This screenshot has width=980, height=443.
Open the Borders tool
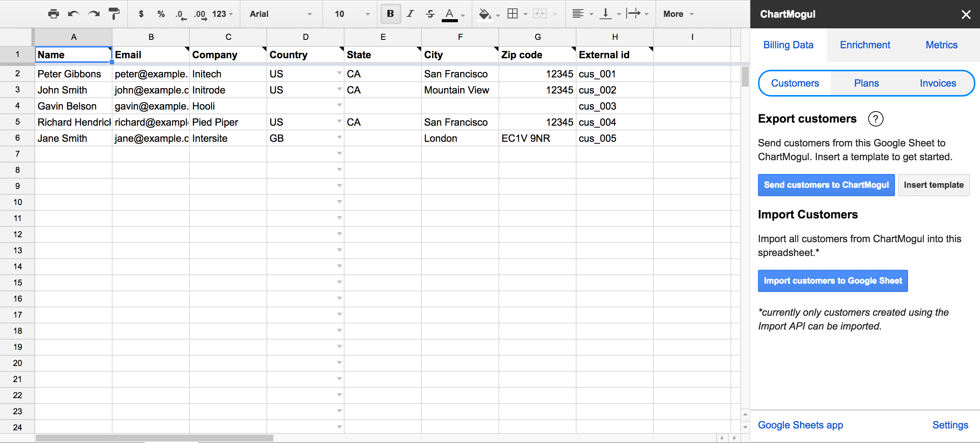tap(513, 14)
